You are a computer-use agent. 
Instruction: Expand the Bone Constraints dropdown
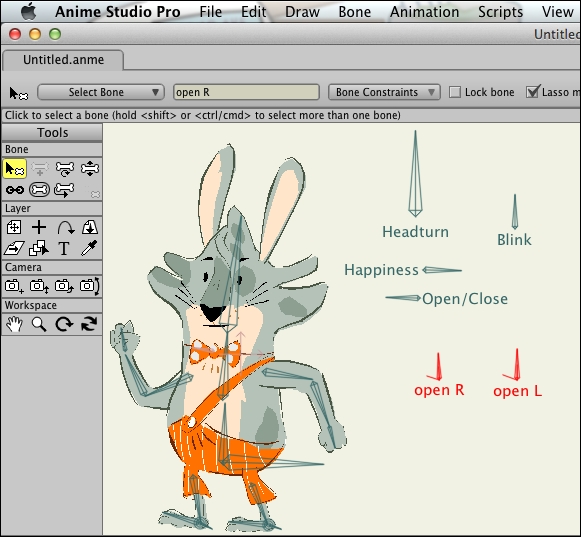(384, 92)
